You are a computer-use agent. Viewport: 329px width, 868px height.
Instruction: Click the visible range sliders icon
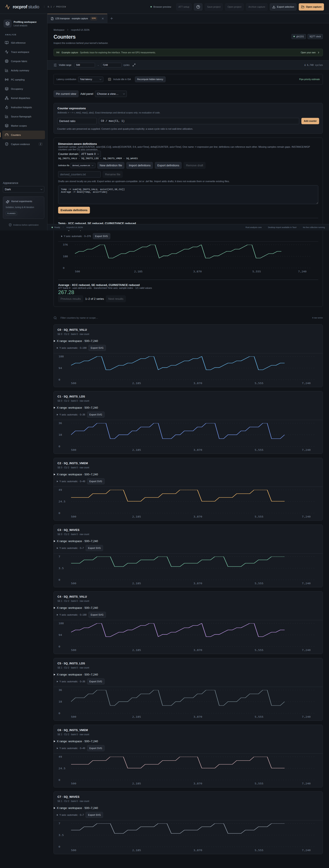pos(55,65)
